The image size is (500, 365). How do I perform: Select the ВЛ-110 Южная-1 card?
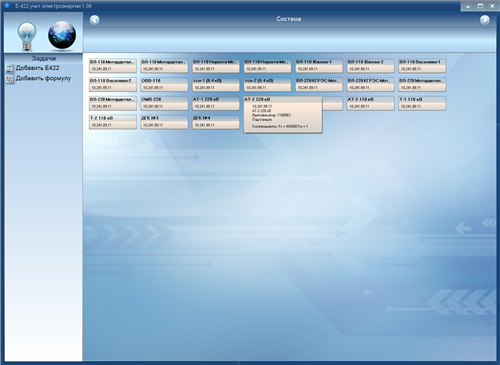[x=319, y=66]
